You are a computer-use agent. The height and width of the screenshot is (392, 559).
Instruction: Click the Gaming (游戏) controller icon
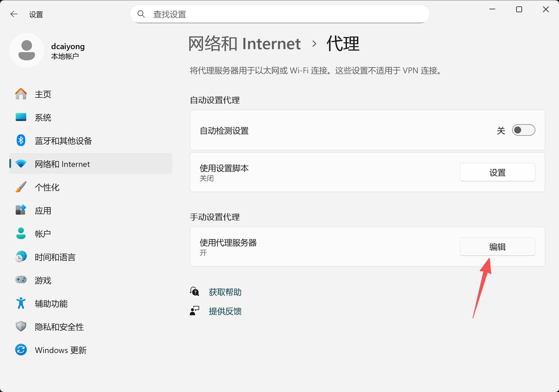click(21, 280)
